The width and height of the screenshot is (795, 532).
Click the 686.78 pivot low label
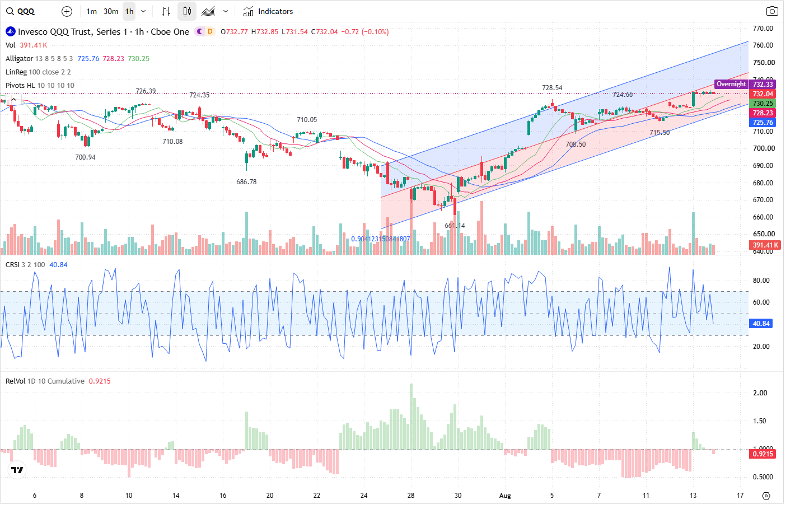tap(246, 182)
